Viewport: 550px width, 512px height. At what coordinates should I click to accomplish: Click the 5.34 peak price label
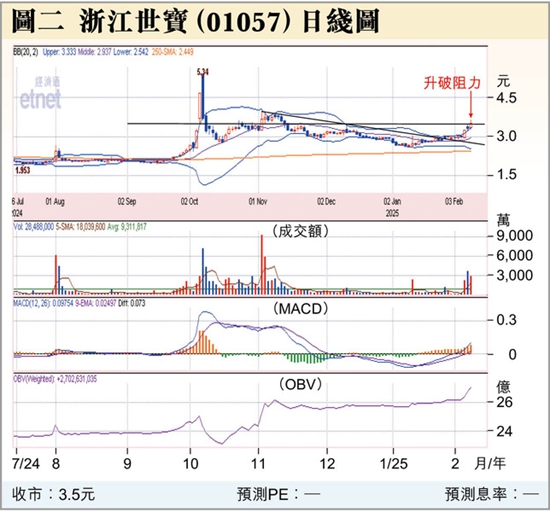(203, 73)
